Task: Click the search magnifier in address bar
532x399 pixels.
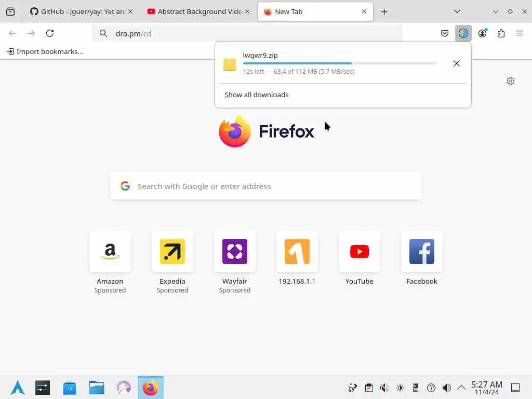Action: (x=103, y=33)
